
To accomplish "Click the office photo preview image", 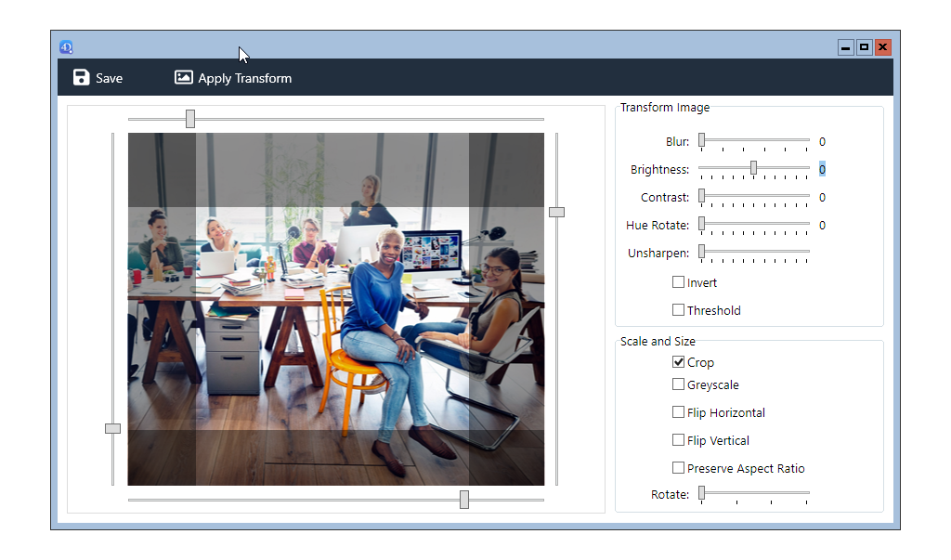I will point(336,309).
